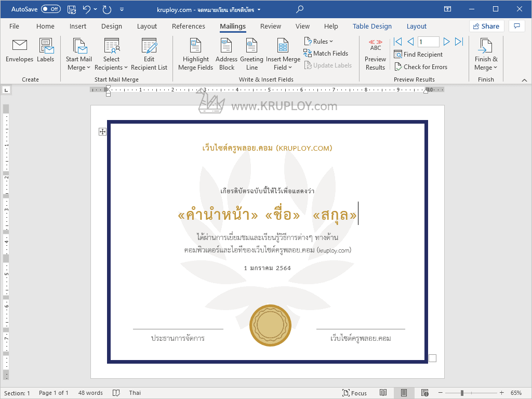Open the Table Design tab
The width and height of the screenshot is (532, 399).
pos(372,26)
